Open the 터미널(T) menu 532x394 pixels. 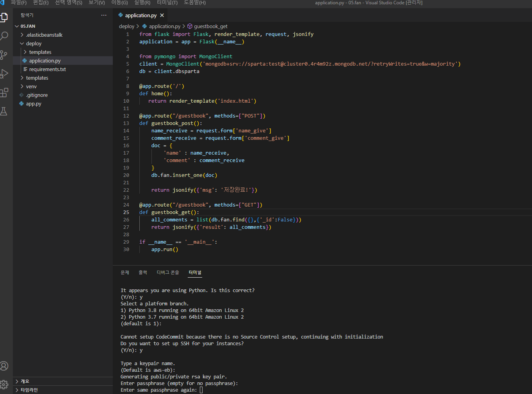[167, 3]
